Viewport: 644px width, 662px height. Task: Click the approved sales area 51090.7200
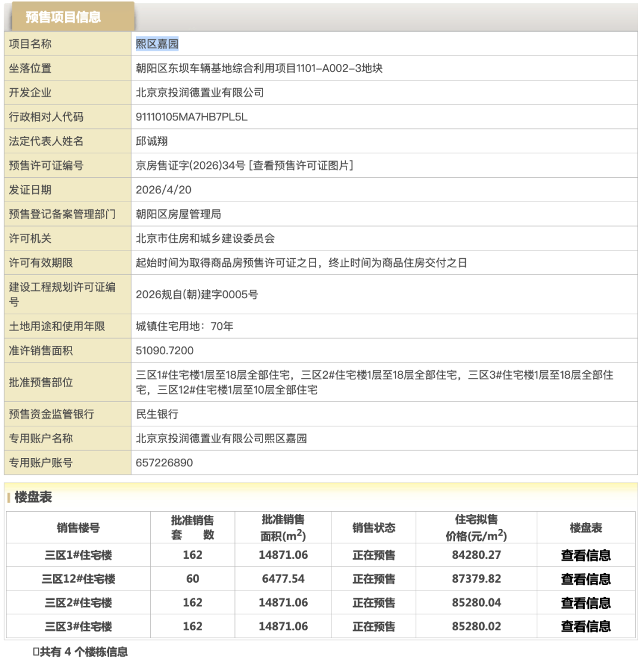coord(165,350)
